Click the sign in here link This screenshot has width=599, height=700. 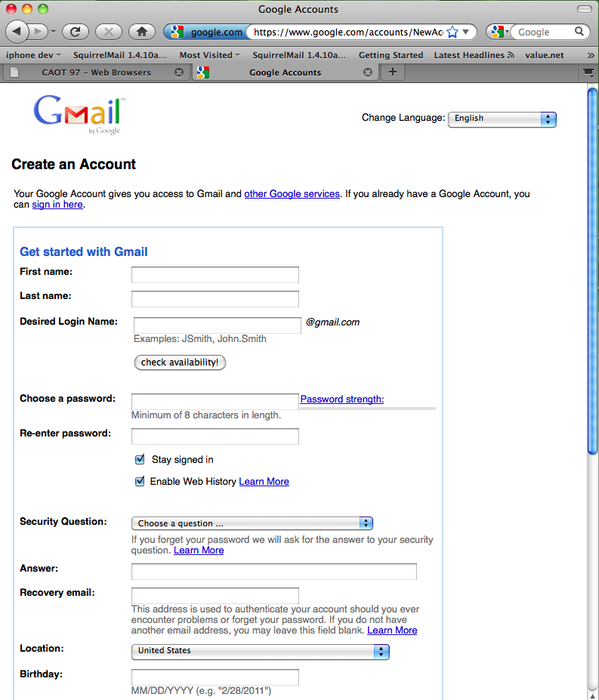57,205
